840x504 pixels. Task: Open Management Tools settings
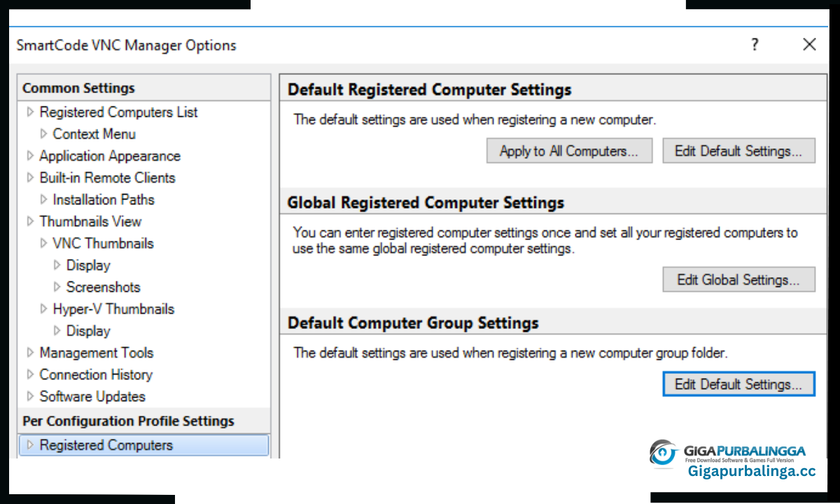click(96, 353)
